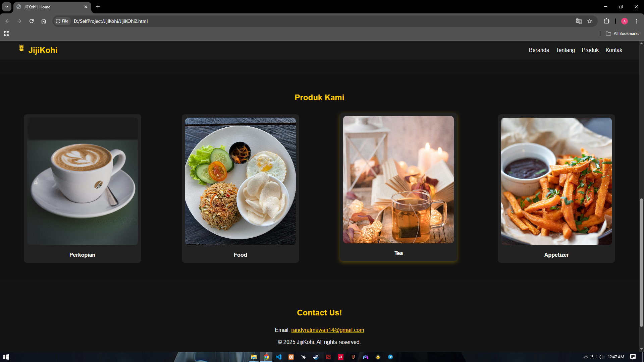
Task: Select Tentang in the navigation bar
Action: coord(565,50)
